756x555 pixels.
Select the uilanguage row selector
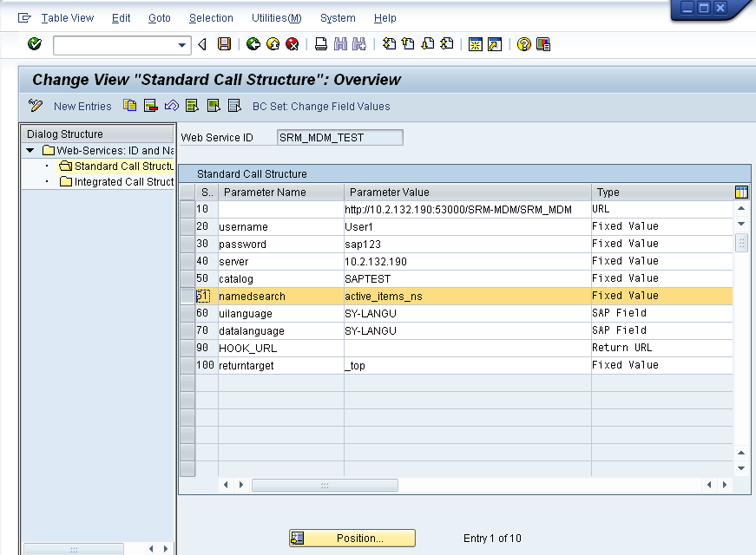[x=187, y=314]
